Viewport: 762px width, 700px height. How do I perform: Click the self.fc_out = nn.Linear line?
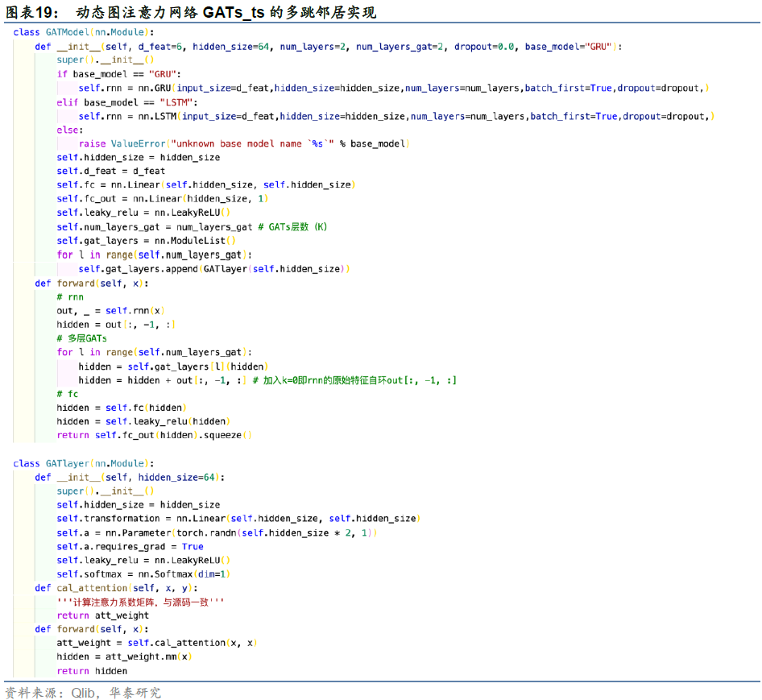click(x=163, y=199)
